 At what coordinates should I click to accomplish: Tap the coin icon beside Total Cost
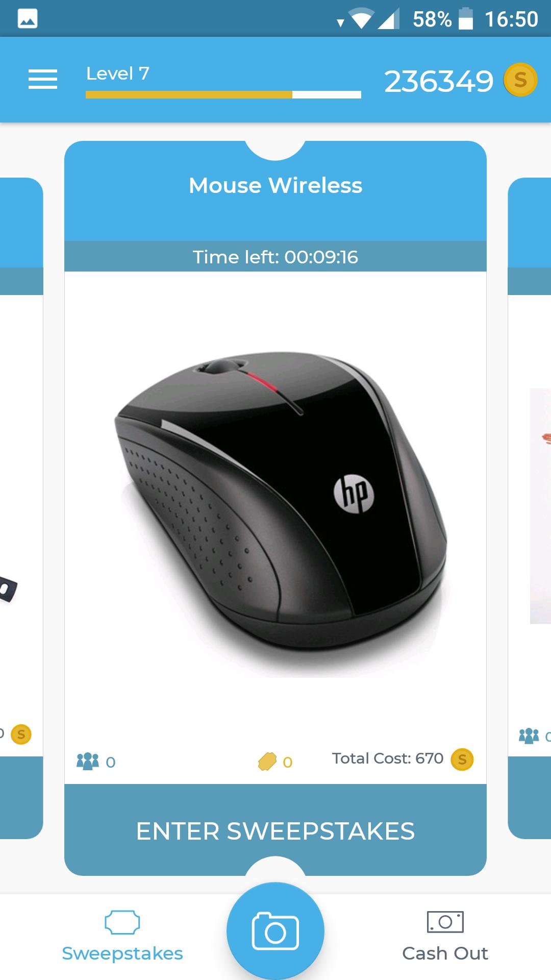click(462, 759)
